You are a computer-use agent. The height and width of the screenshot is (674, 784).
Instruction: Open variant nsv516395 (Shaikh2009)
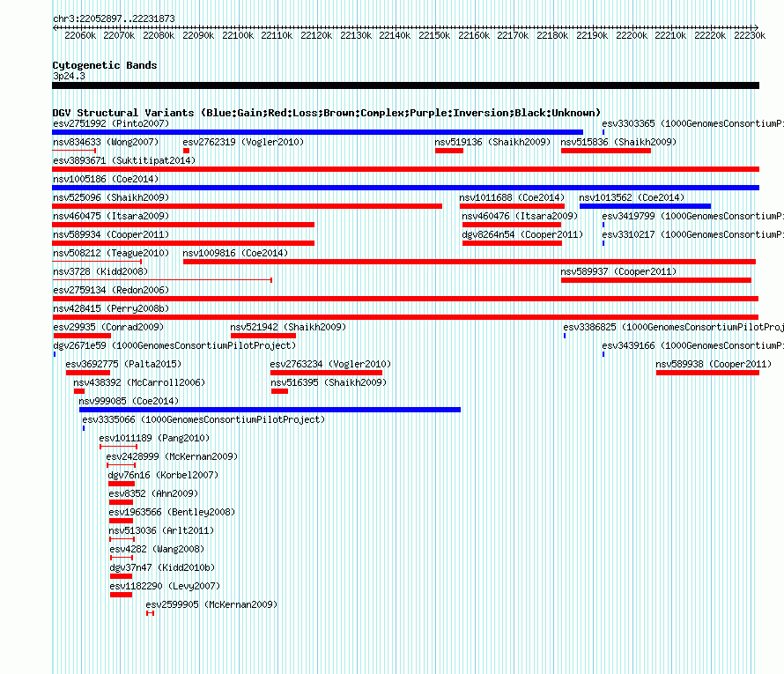tap(329, 382)
